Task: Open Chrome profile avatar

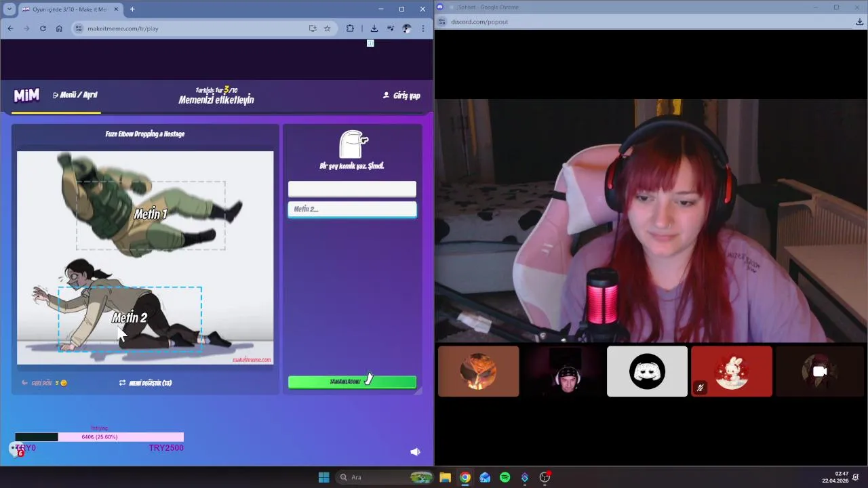Action: click(407, 28)
